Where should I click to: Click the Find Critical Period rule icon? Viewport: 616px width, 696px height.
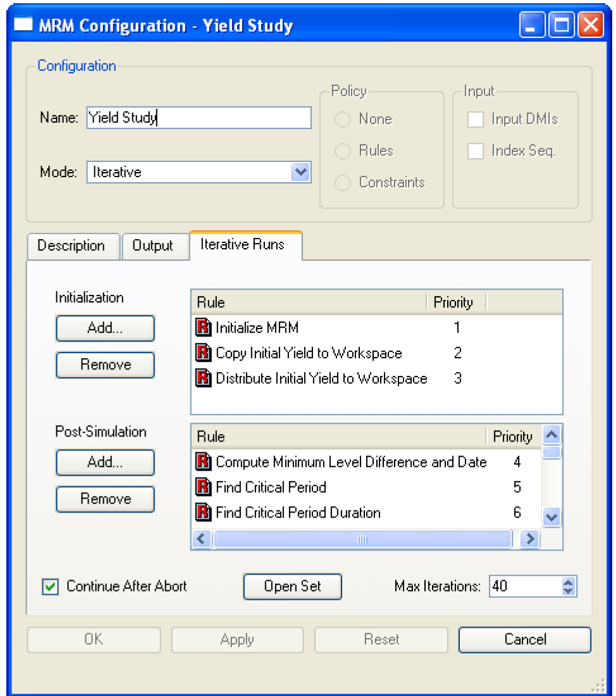pos(203,487)
